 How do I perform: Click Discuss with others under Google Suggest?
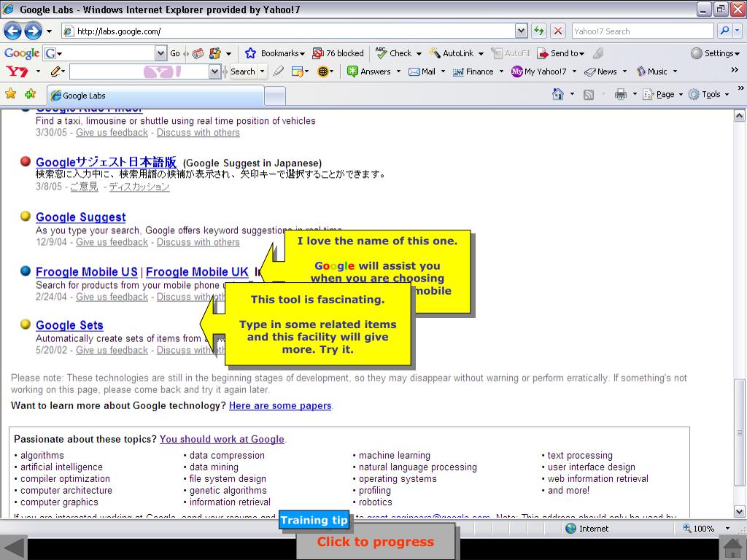(198, 242)
